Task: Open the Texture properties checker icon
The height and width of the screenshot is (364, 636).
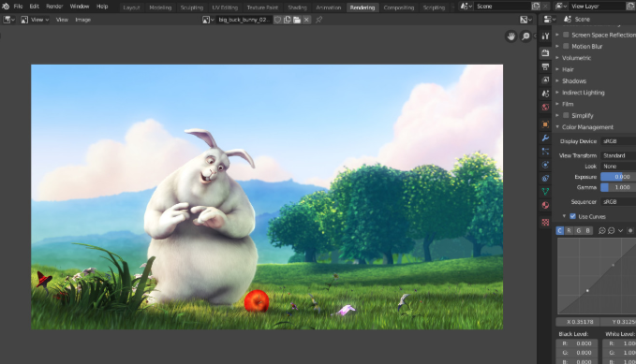Action: (545, 222)
